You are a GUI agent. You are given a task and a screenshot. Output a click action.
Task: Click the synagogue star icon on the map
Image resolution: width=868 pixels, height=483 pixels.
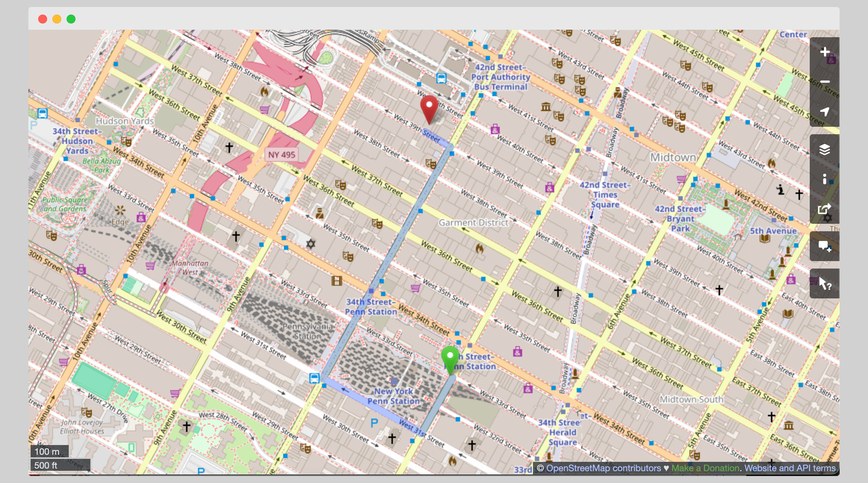tap(310, 244)
